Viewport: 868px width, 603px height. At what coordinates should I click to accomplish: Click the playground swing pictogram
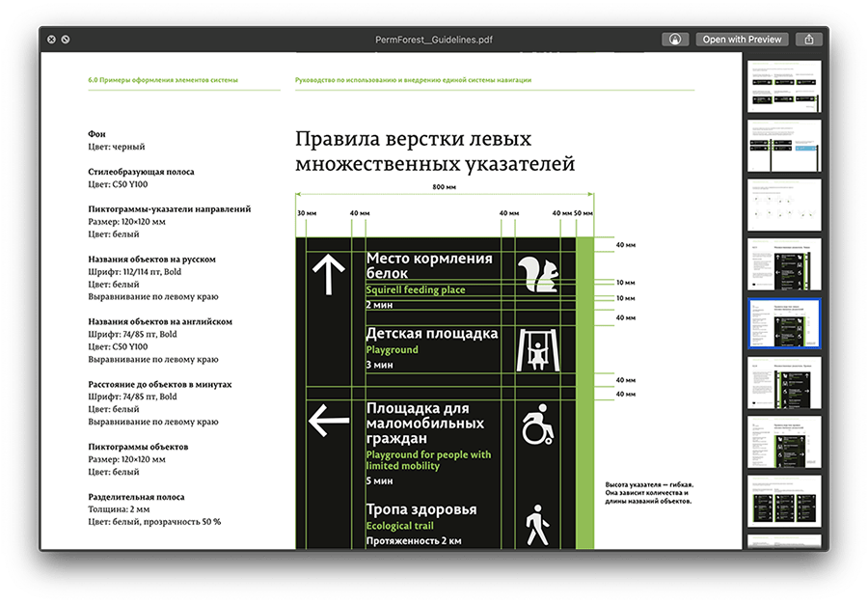[534, 351]
